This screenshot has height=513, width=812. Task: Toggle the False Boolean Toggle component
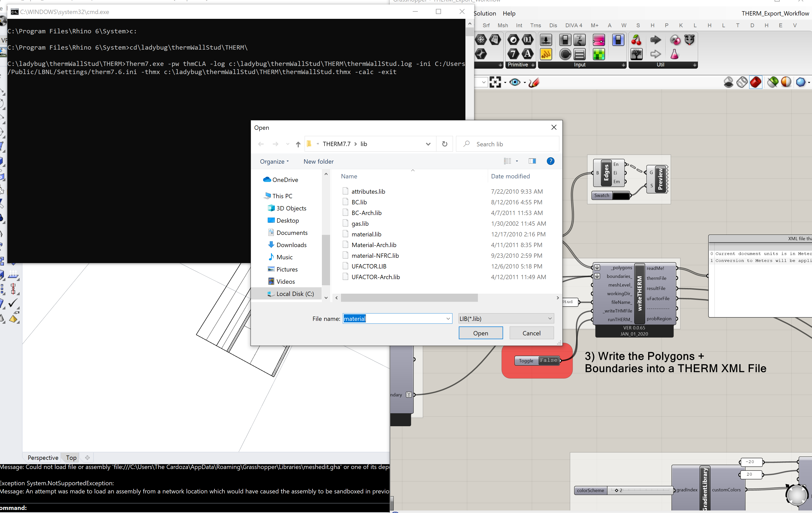pos(549,360)
